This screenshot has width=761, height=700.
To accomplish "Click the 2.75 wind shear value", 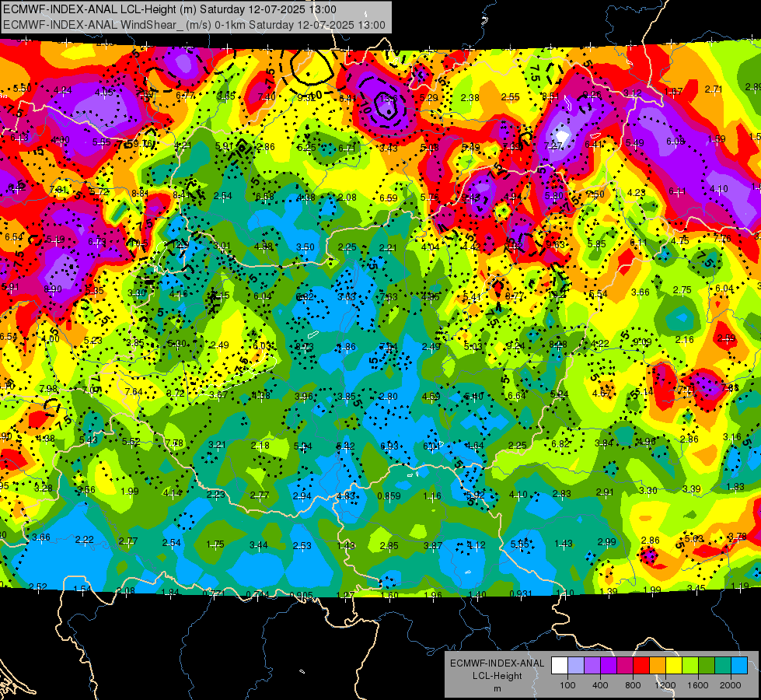I will (682, 290).
